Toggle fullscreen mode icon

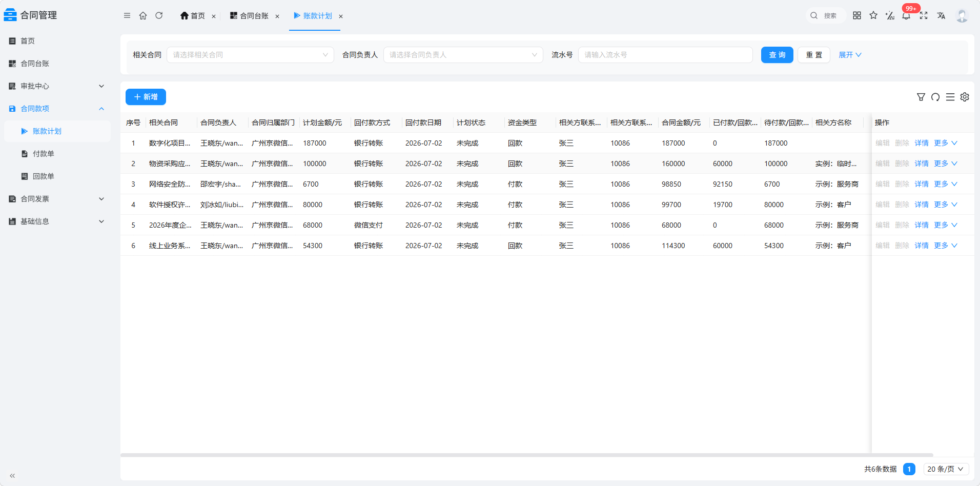924,15
